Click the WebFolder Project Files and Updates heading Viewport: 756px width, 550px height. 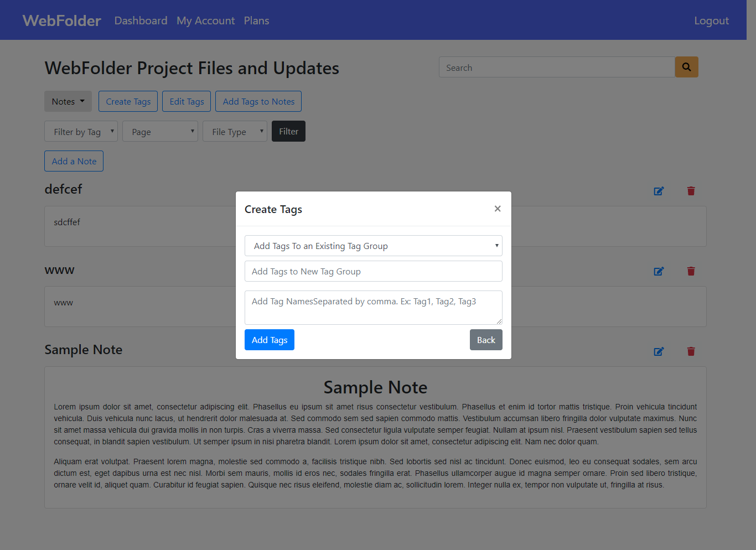coord(192,68)
